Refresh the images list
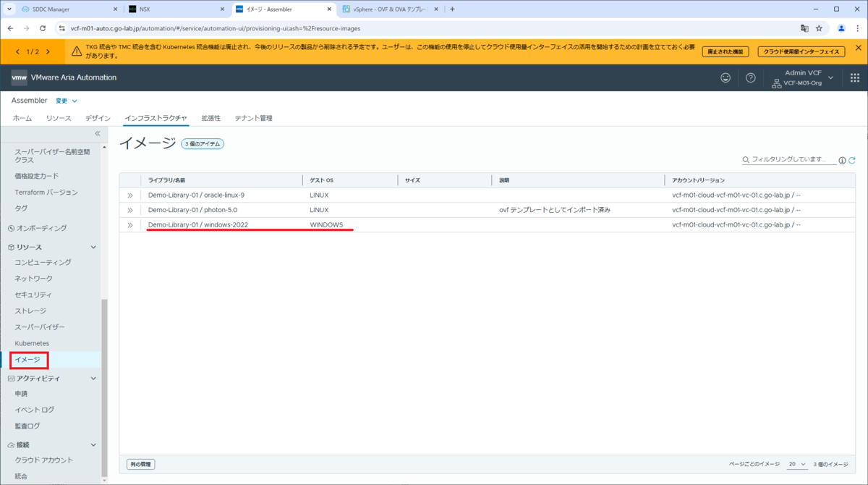The height and width of the screenshot is (485, 868). [x=852, y=161]
